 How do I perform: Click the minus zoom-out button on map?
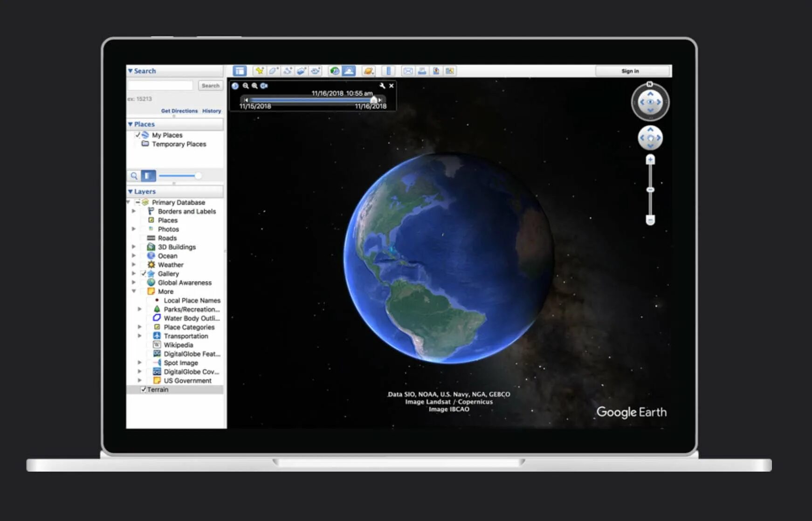coord(650,219)
